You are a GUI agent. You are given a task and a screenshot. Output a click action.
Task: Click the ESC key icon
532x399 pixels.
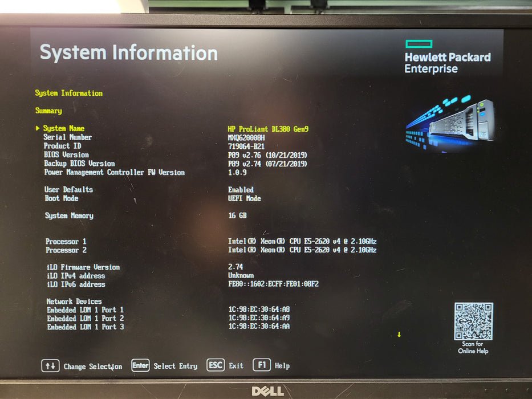[216, 365]
